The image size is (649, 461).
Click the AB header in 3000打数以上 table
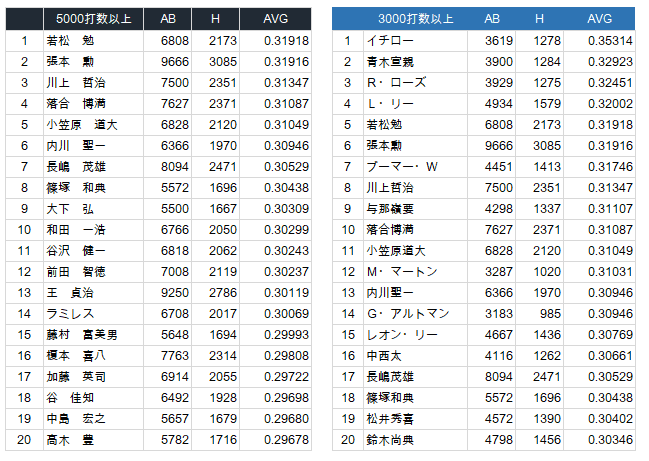point(492,19)
